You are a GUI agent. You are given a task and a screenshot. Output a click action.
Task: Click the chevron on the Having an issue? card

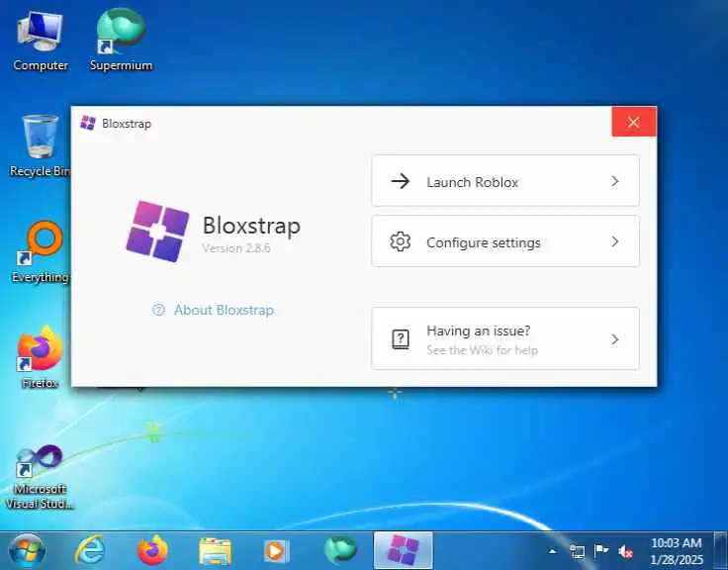[614, 339]
